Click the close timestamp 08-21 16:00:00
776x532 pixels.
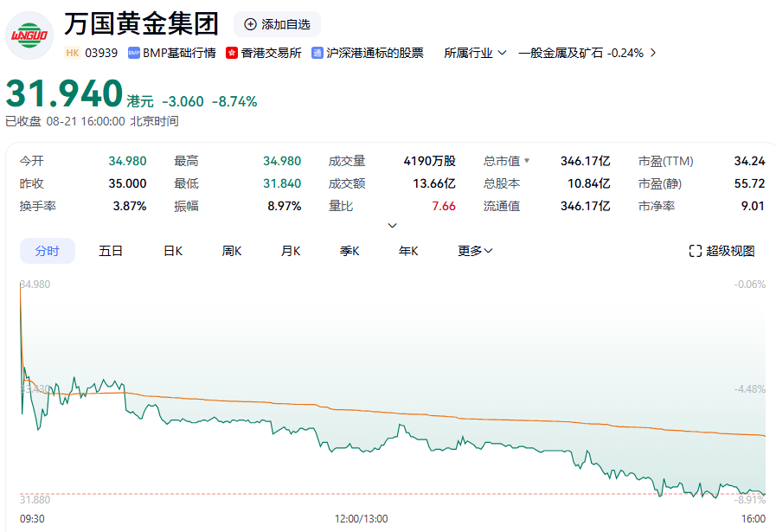click(x=86, y=121)
